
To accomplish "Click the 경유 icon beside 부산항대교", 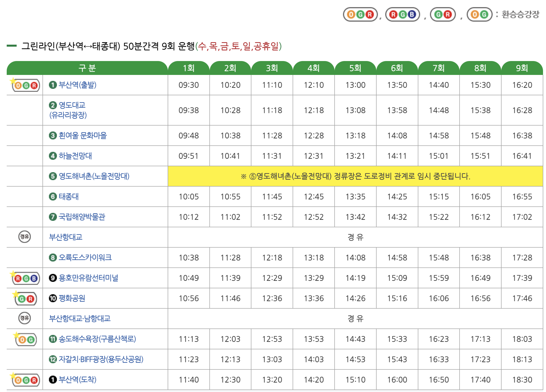I will (25, 237).
